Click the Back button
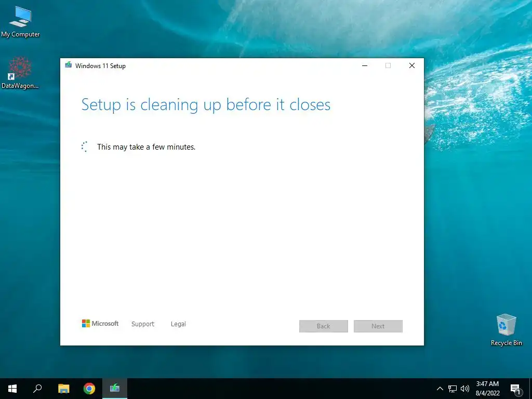 click(323, 326)
